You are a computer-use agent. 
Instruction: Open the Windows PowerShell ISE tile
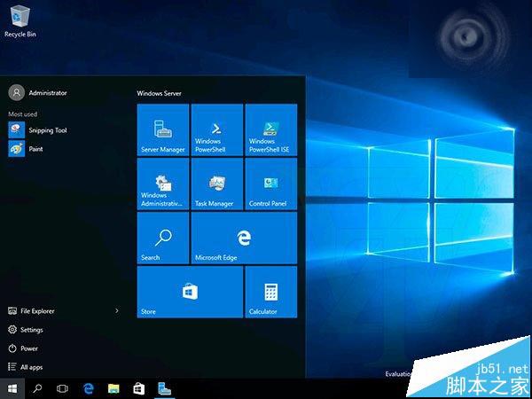tap(271, 130)
